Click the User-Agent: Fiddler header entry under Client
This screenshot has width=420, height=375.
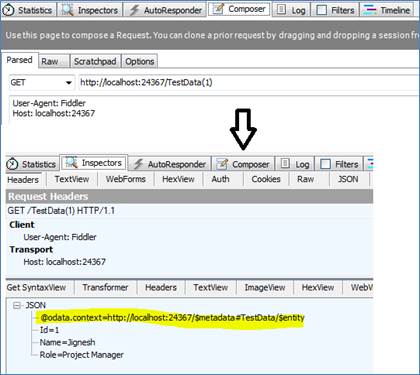60,237
